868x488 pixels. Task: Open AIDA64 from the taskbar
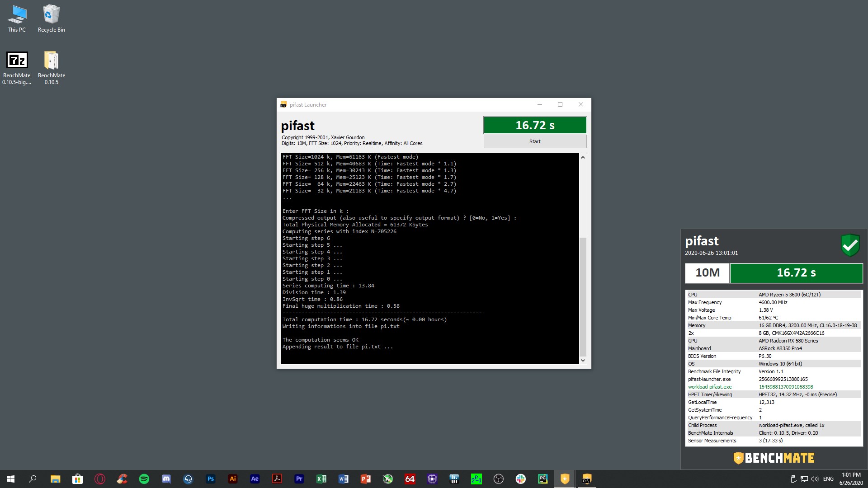point(410,479)
